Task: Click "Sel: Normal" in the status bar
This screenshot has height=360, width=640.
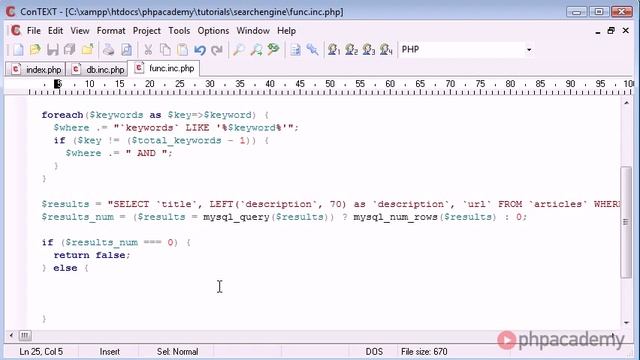Action: [178, 351]
